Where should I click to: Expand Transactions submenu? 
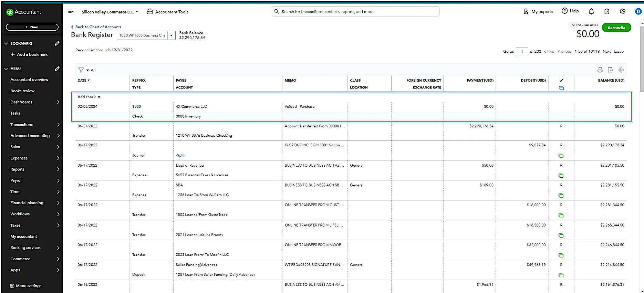pyautogui.click(x=58, y=125)
